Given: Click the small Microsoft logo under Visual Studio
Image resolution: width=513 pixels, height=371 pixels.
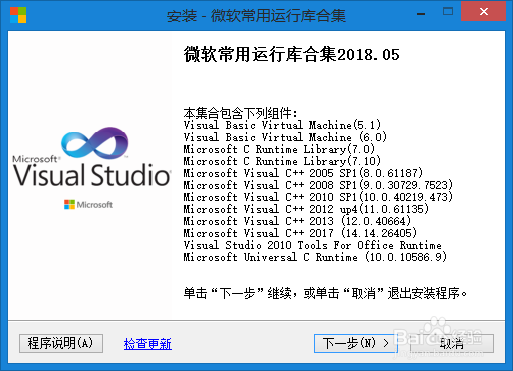Looking at the screenshot, I should click(88, 204).
